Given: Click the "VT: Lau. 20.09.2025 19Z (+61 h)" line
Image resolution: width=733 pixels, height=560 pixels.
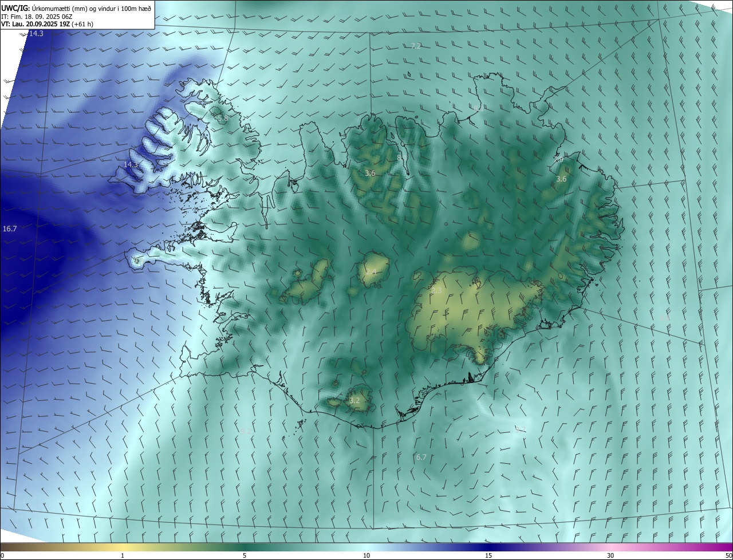Looking at the screenshot, I should tap(47, 25).
